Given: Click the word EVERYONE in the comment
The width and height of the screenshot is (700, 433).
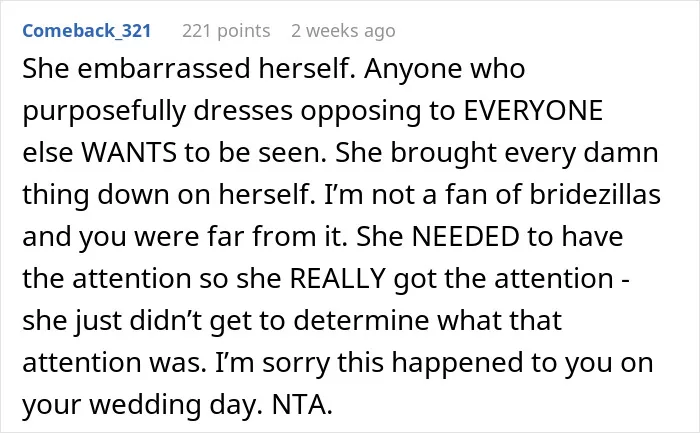Looking at the screenshot, I should [533, 110].
